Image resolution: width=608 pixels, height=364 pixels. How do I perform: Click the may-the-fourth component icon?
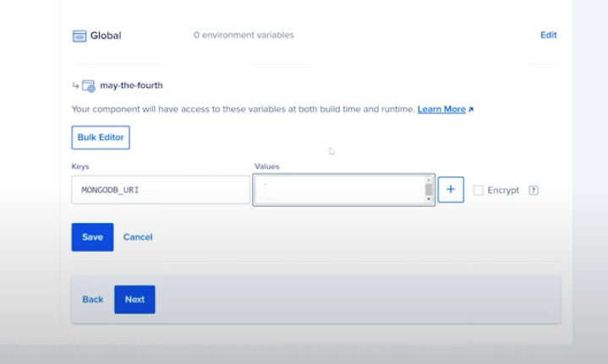(x=89, y=85)
